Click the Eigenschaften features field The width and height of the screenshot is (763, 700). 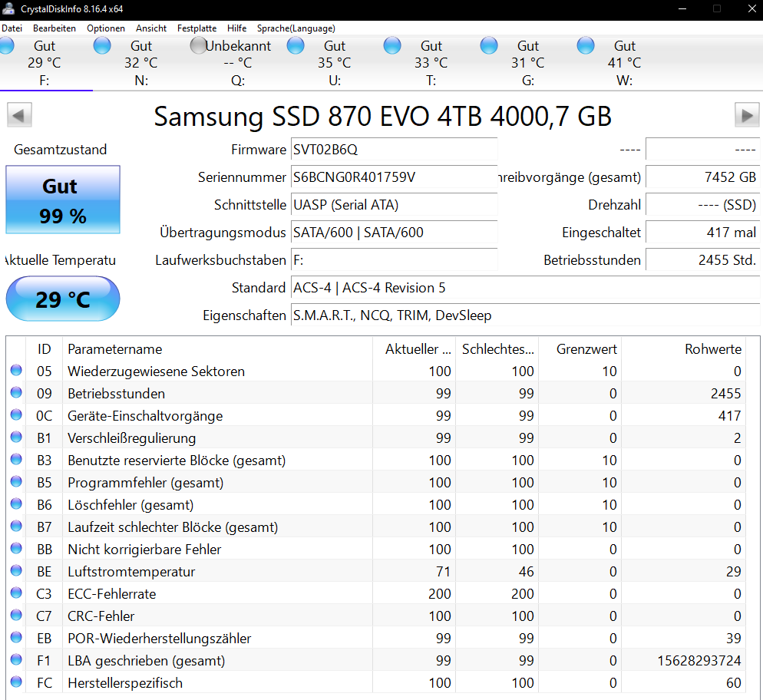[526, 315]
